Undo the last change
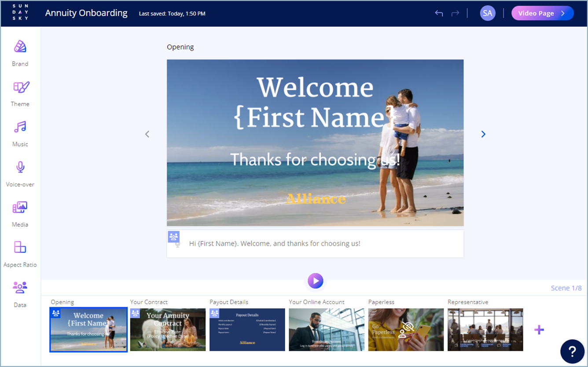The image size is (588, 367). [439, 13]
